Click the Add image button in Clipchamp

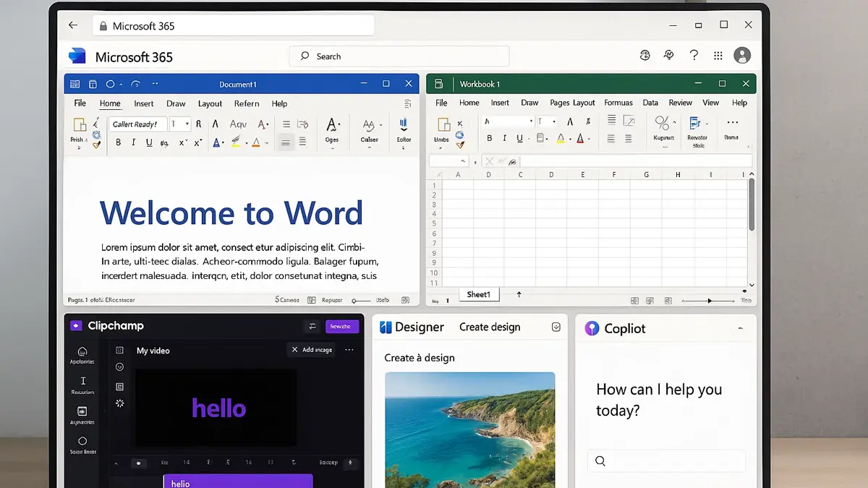[x=312, y=350]
